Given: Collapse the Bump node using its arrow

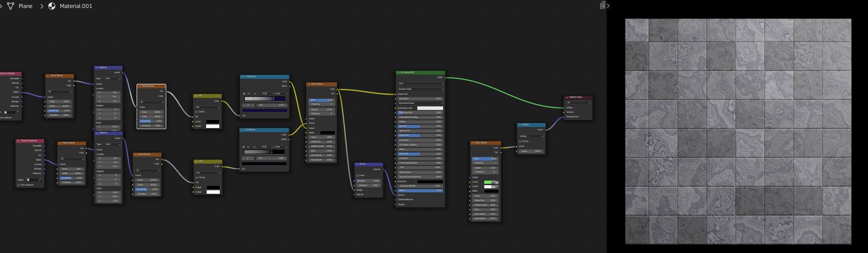Looking at the screenshot, I should tap(357, 164).
